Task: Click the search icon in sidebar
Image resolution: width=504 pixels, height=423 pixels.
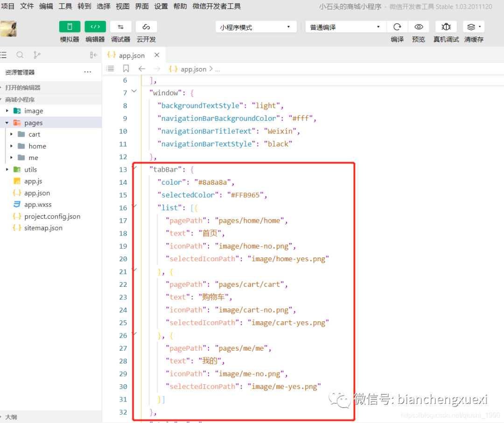Action: click(x=20, y=55)
